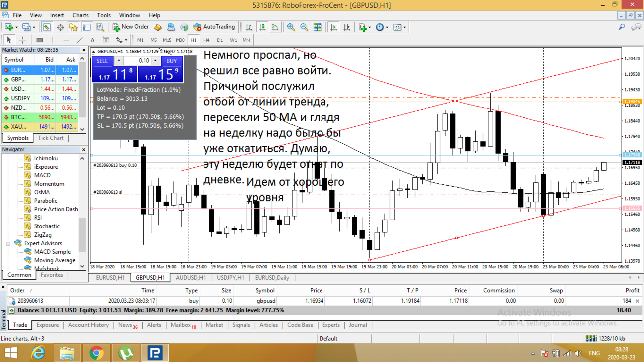644x362 pixels.
Task: Click the New Order button
Action: click(x=130, y=27)
